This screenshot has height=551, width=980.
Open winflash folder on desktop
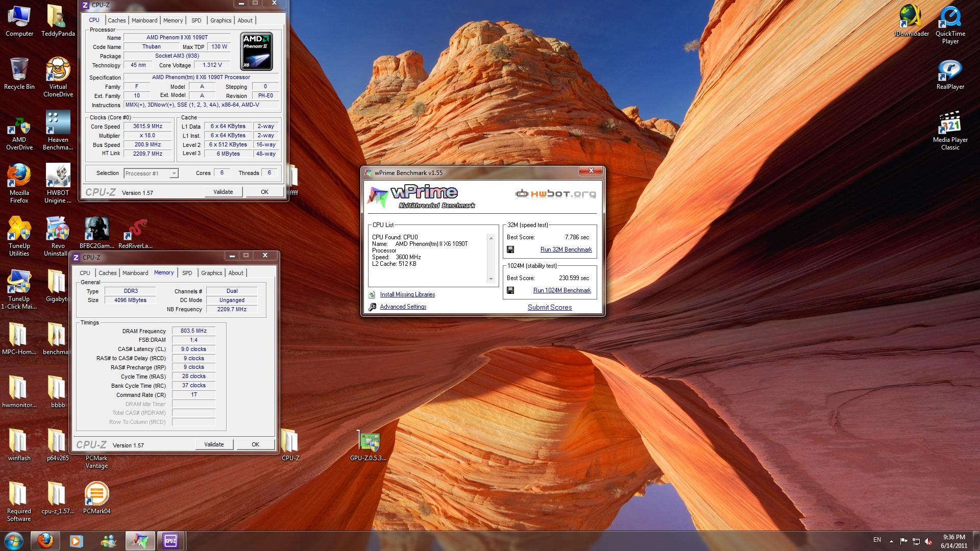click(x=19, y=445)
